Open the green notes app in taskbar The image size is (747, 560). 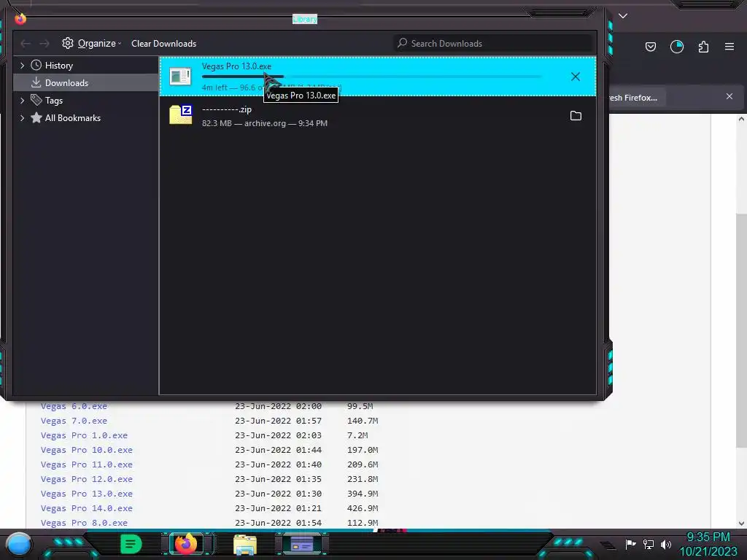point(131,544)
